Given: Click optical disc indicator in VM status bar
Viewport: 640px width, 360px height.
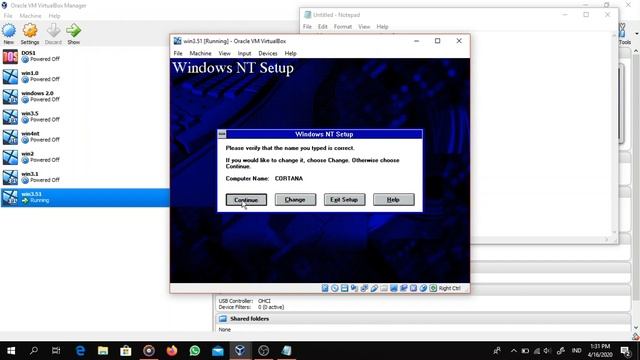Looking at the screenshot, I should pos(335,288).
